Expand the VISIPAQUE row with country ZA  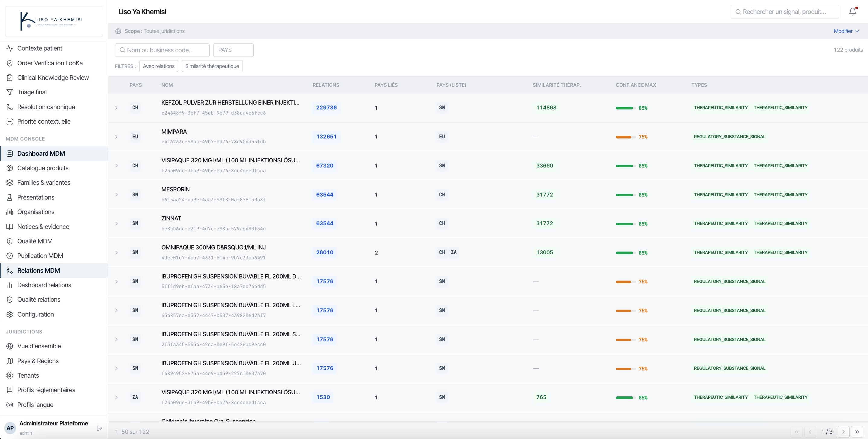(x=116, y=397)
